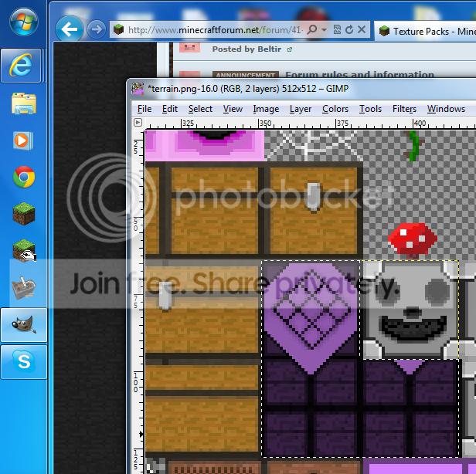Screen dimensions: 476x474
Task: Click the refresh icon in address bar
Action: tap(348, 30)
